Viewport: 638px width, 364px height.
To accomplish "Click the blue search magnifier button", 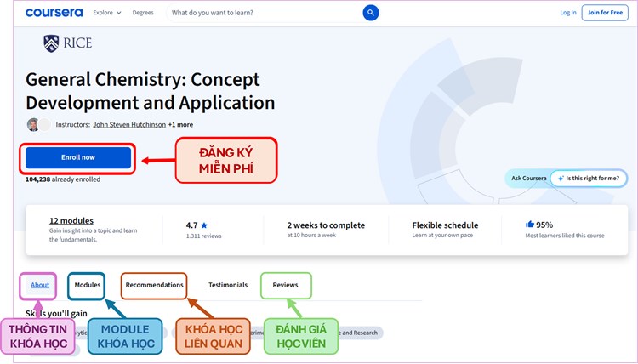I will pos(371,13).
